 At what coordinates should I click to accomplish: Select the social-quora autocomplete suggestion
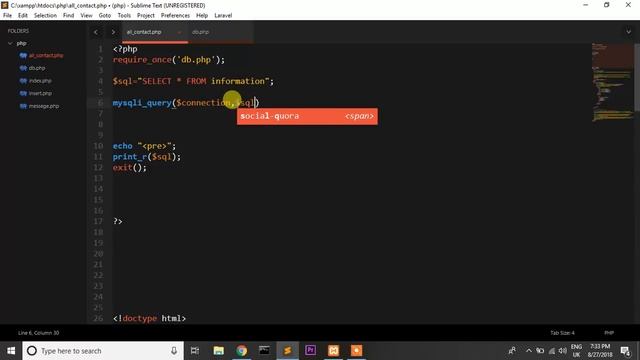coord(307,116)
